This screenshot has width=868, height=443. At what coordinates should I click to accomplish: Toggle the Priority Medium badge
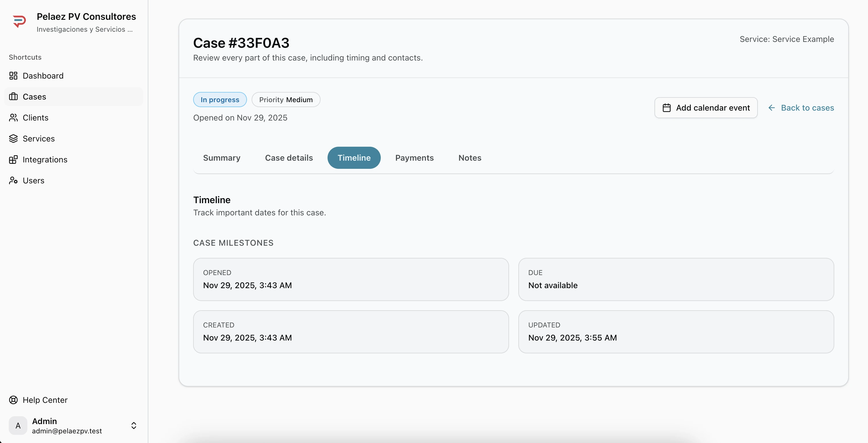click(286, 100)
